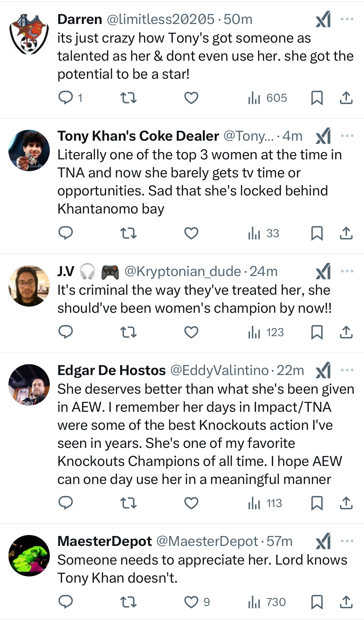Open Darren's profile picture
364x620 pixels.
[x=29, y=34]
